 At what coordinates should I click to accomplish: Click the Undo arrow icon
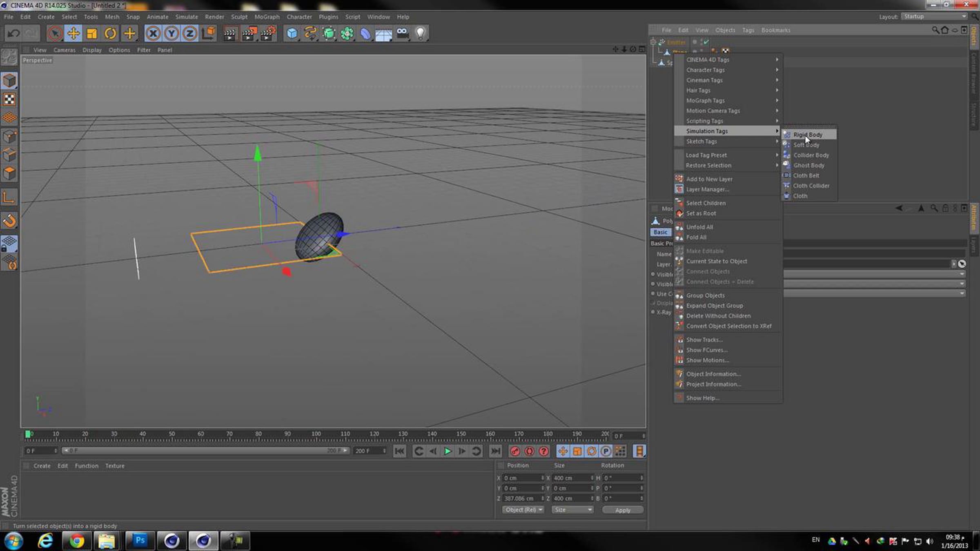[13, 33]
